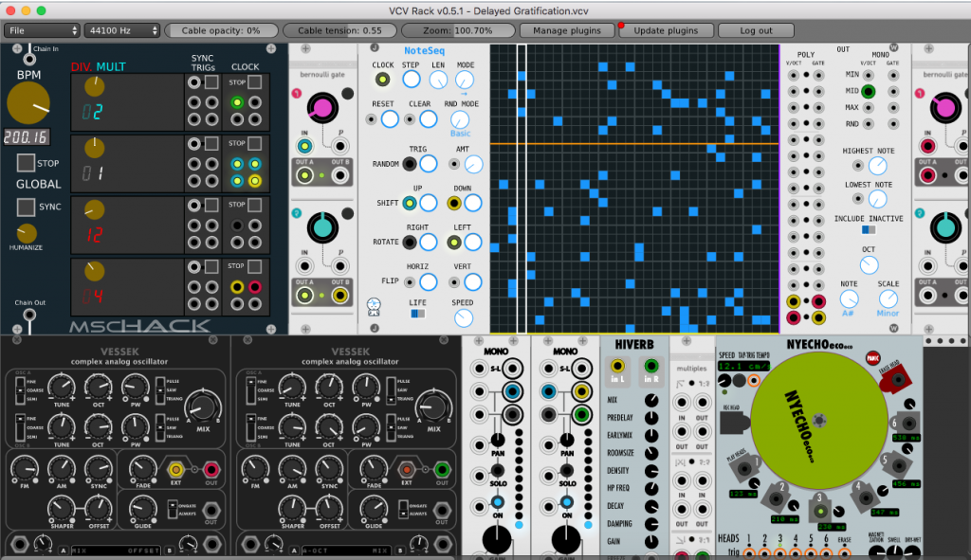Open the File menu
971x560 pixels.
pos(42,30)
